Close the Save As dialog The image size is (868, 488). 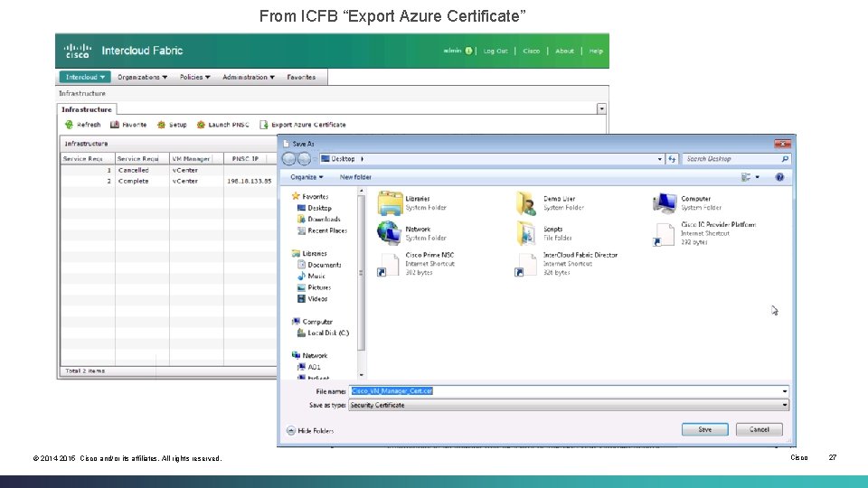coord(782,144)
